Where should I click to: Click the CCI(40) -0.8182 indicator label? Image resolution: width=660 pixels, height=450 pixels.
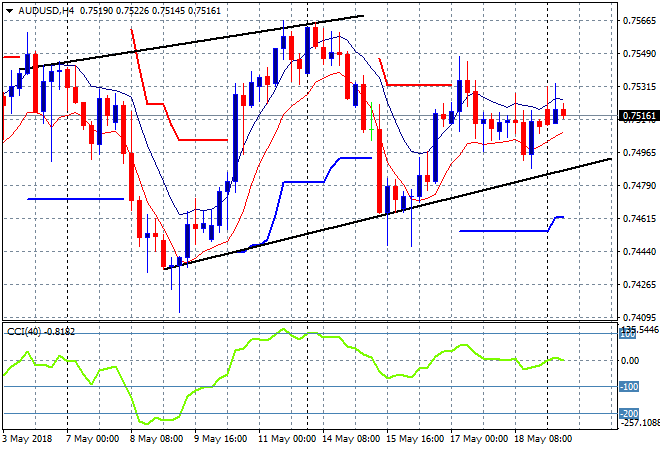[41, 332]
